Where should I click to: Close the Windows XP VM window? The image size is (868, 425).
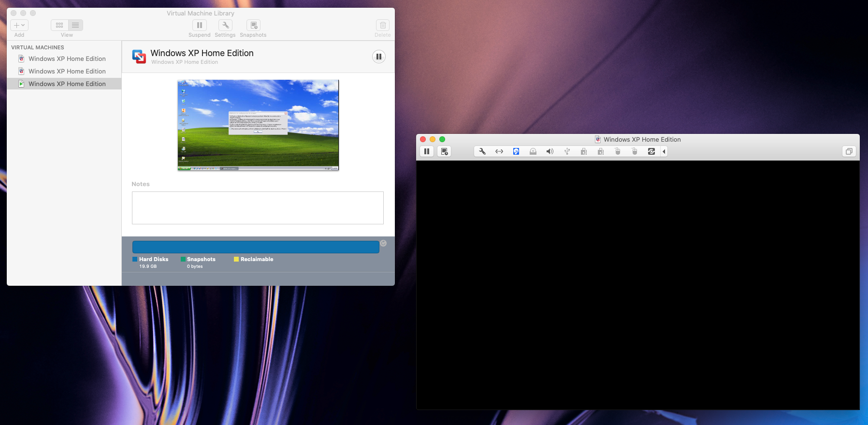[x=423, y=139]
